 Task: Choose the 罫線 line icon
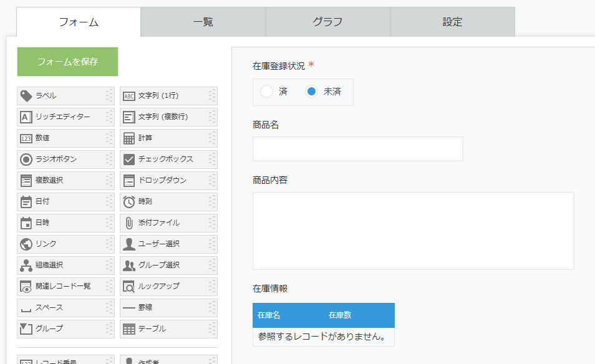pyautogui.click(x=129, y=308)
